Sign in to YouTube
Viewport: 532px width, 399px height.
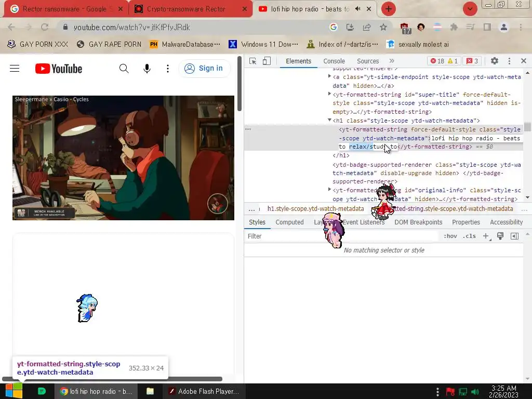pyautogui.click(x=204, y=69)
